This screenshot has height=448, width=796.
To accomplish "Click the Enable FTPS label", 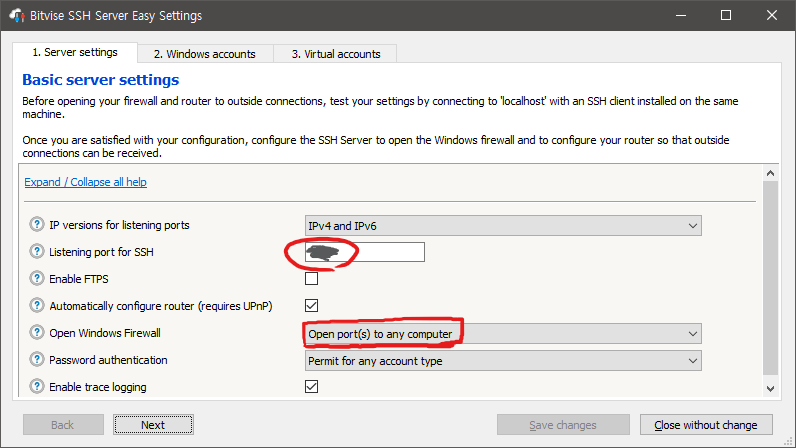I will pos(79,279).
